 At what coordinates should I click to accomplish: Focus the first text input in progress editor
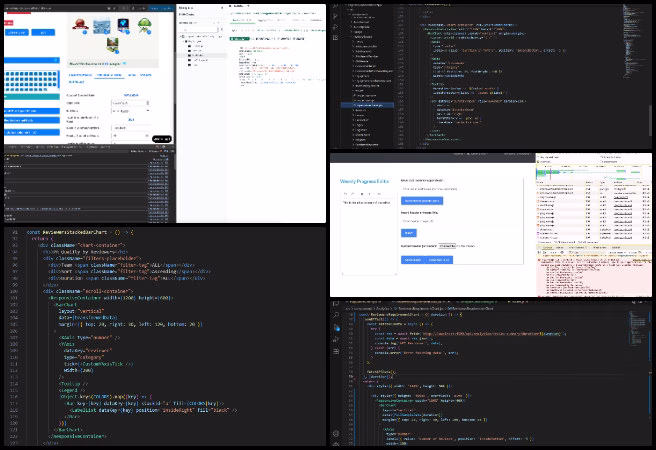[x=460, y=189]
